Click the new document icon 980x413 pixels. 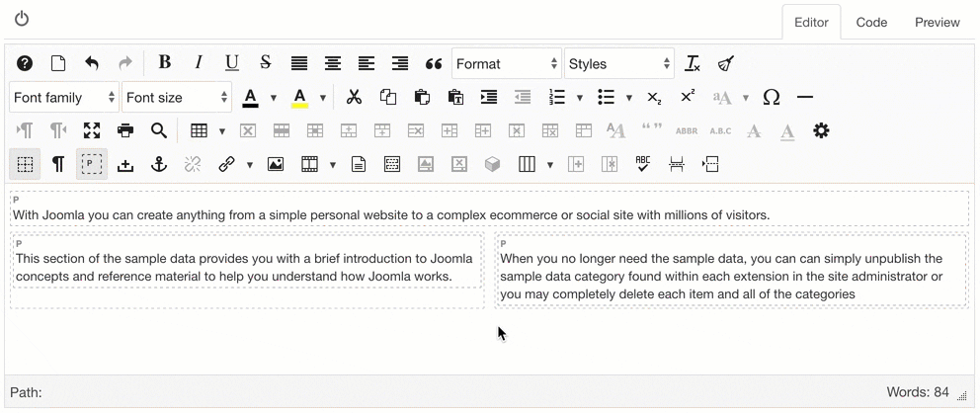point(58,63)
